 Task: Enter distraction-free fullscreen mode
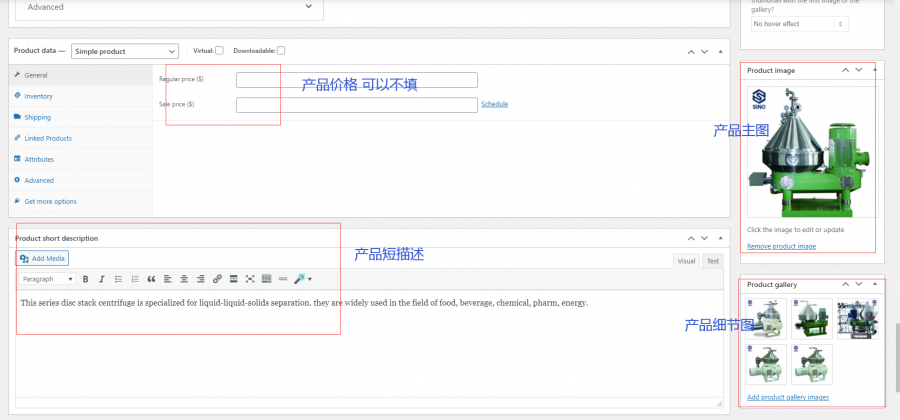coord(250,279)
